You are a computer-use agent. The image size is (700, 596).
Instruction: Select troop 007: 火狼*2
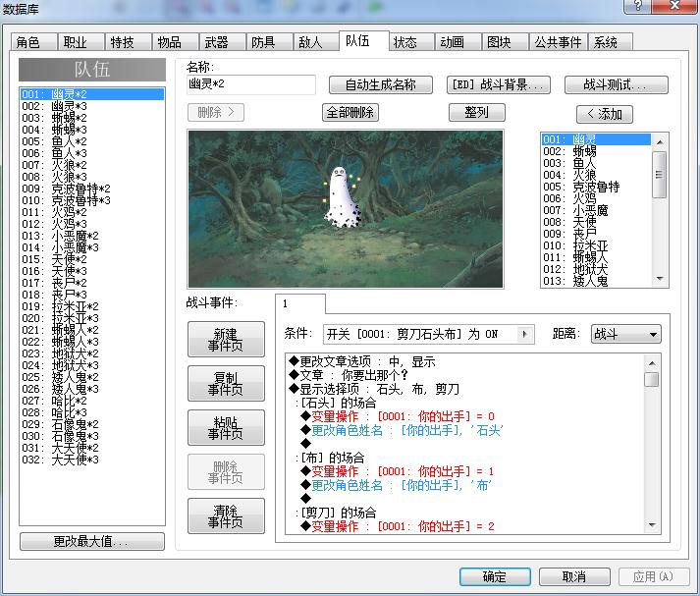pyautogui.click(x=92, y=165)
